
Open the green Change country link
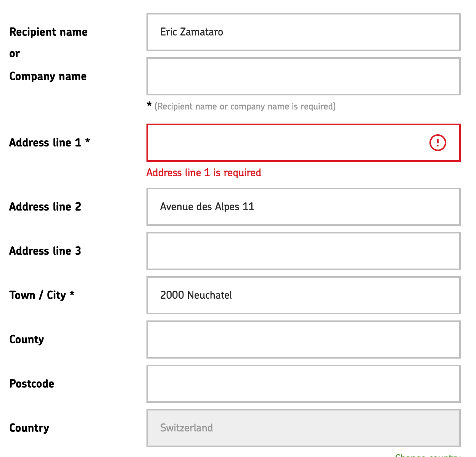(428, 455)
